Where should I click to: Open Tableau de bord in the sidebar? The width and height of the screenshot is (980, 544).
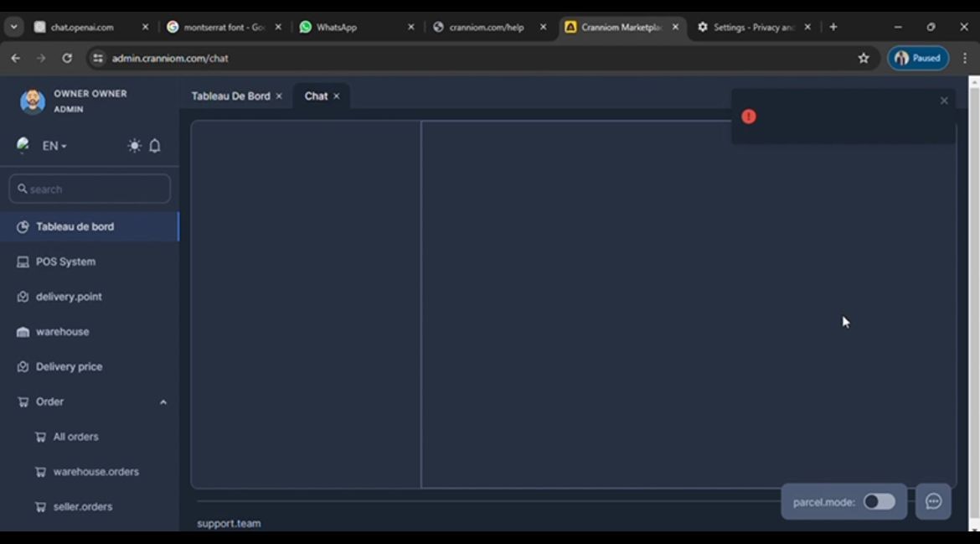pos(90,227)
